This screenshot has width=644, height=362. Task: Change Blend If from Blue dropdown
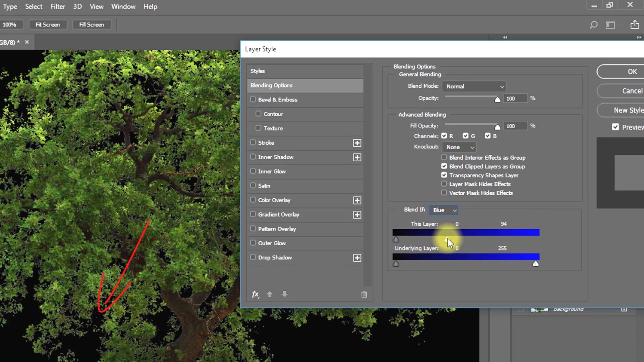click(x=444, y=210)
